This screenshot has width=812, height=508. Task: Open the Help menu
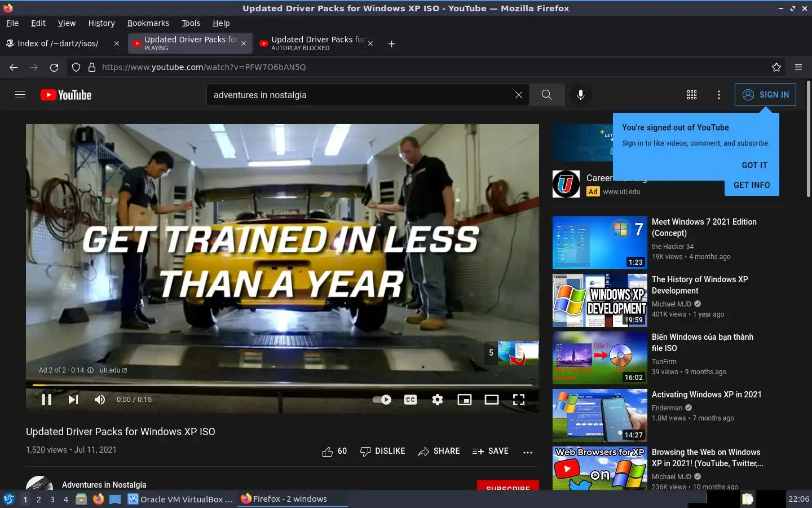221,23
